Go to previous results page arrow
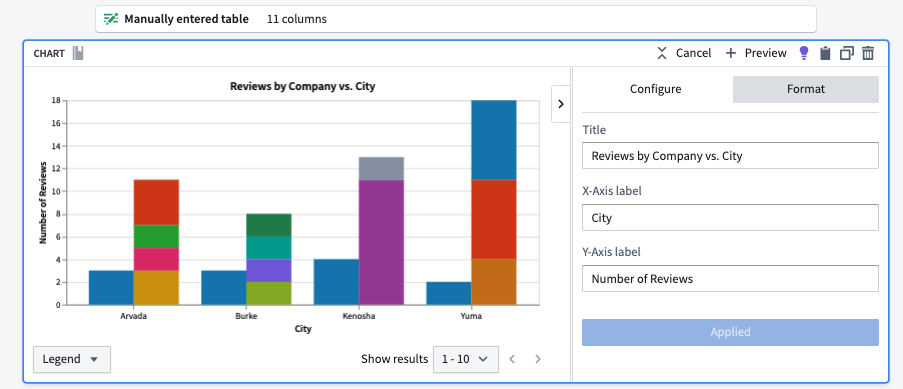The width and height of the screenshot is (903, 389). click(x=512, y=359)
